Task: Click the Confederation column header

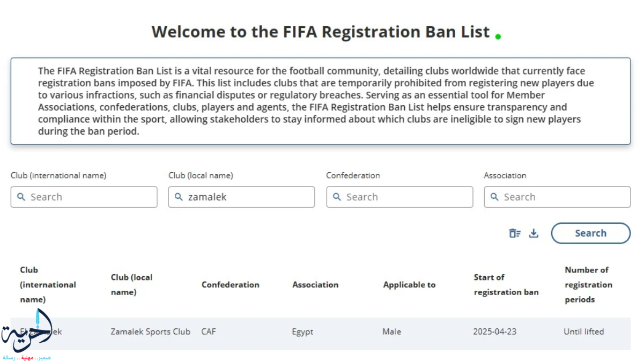Action: (230, 285)
